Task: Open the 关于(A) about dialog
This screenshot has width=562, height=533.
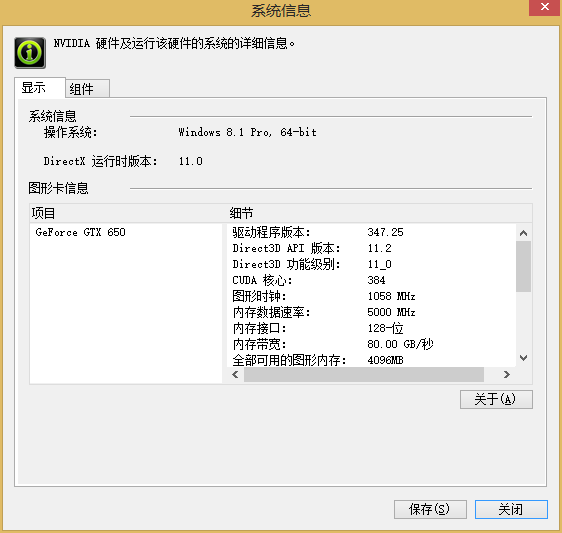Action: point(496,399)
